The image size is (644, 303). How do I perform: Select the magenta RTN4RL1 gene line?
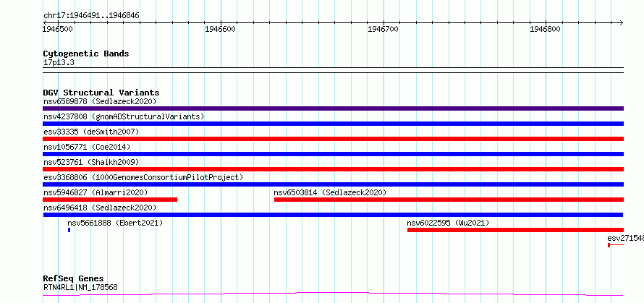coord(333,294)
